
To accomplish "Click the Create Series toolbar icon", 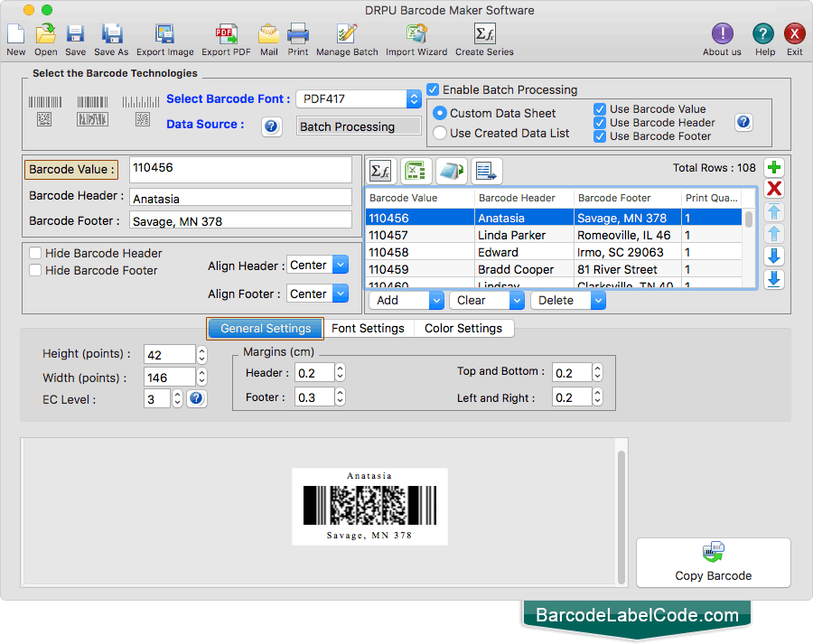I will (485, 34).
